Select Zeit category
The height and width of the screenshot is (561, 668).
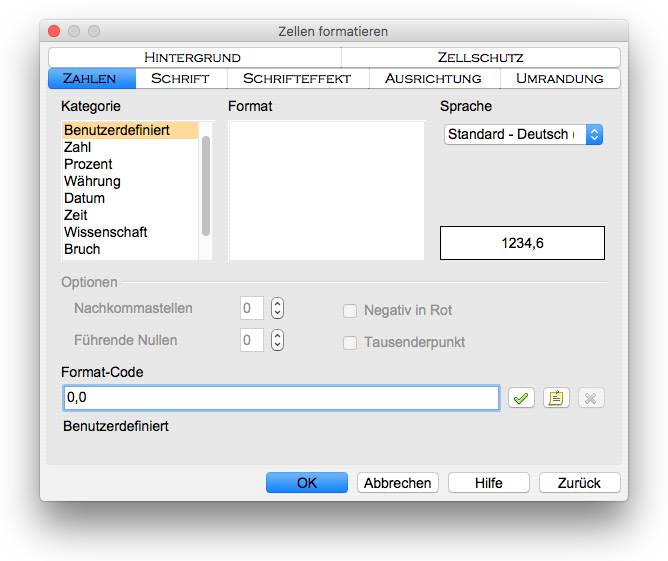point(130,215)
